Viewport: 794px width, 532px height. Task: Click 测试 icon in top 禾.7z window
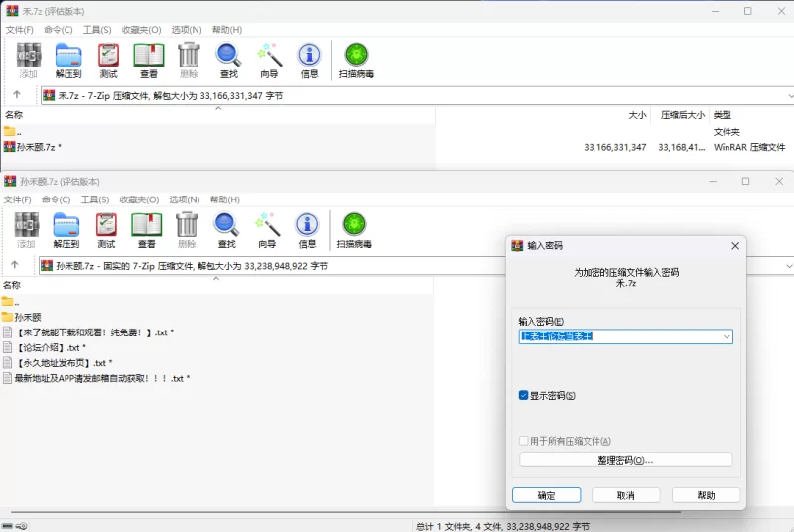click(x=108, y=61)
